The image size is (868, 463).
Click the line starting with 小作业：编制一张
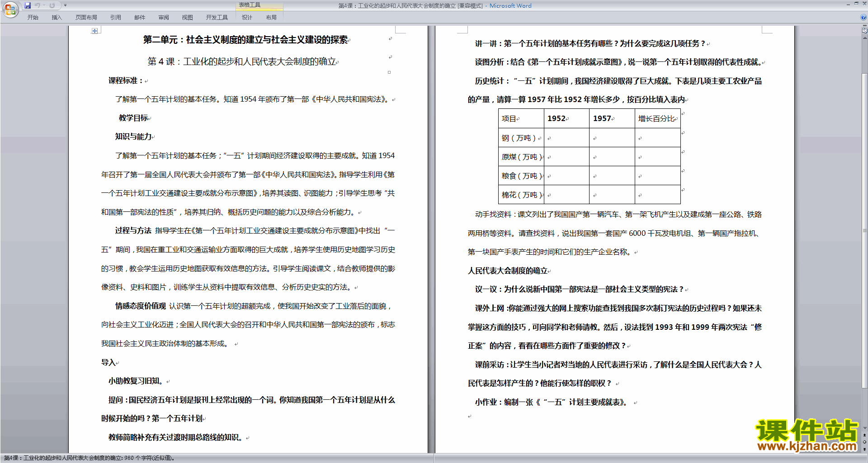tap(552, 402)
